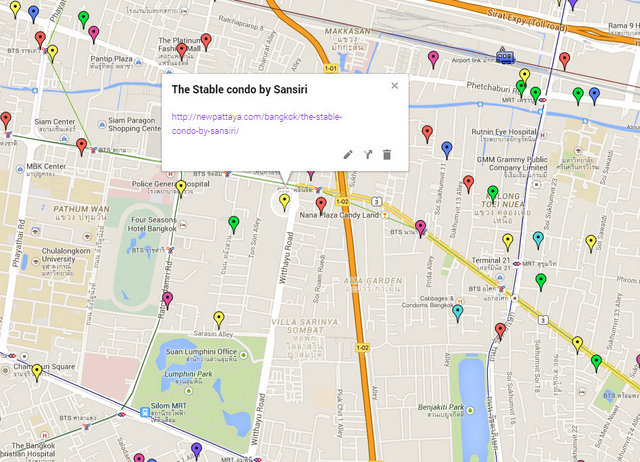Image resolution: width=640 pixels, height=462 pixels.
Task: Click the Benjakiti Park marker
Action: coord(470,410)
